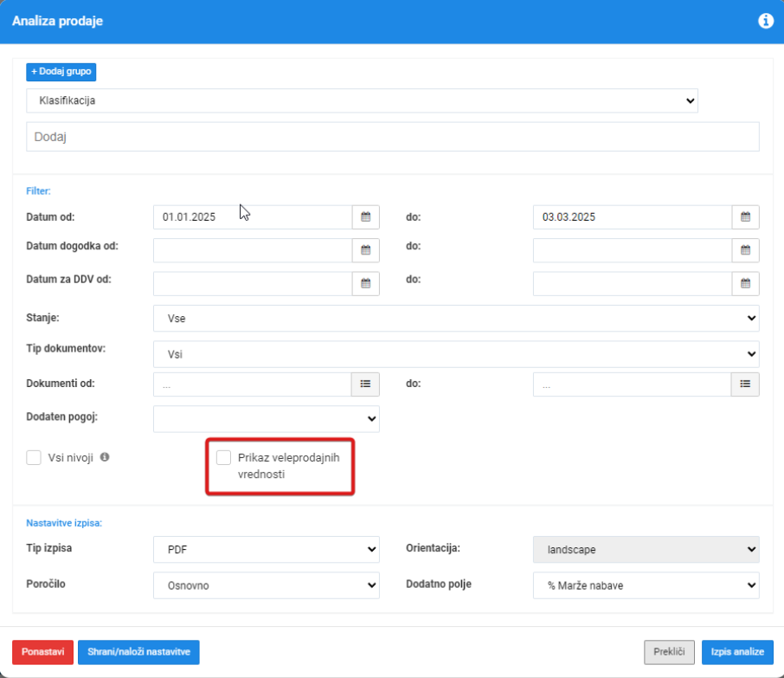Focus the Datum za DDV od input
The height and width of the screenshot is (678, 784).
tap(253, 284)
